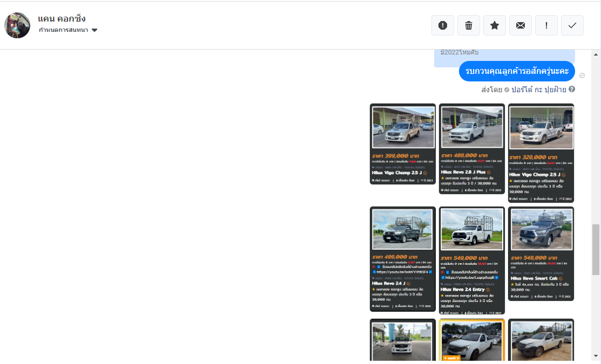Open แคน คอกซิ่ง profile picture
This screenshot has width=601, height=364.
coord(17,25)
